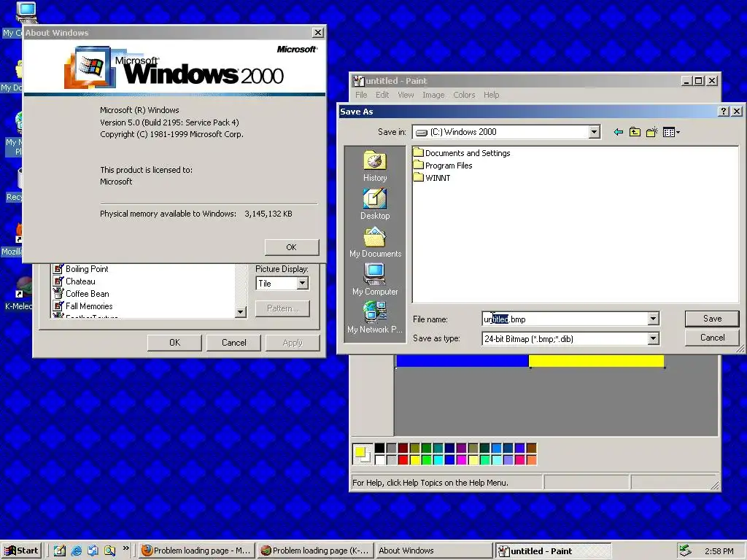Pick the bright red swatch in Paint palette
Screen dimensions: 747x560
point(403,459)
